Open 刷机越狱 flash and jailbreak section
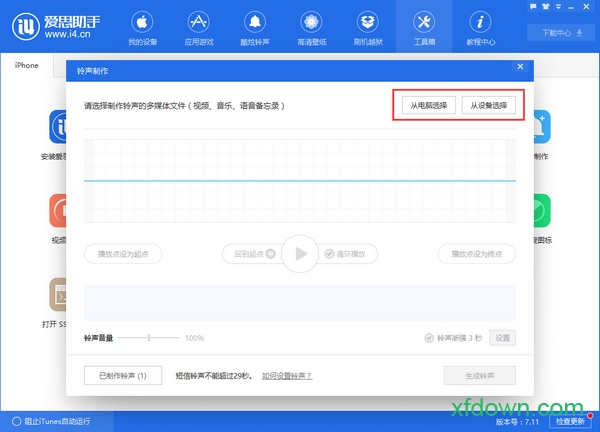 point(368,28)
